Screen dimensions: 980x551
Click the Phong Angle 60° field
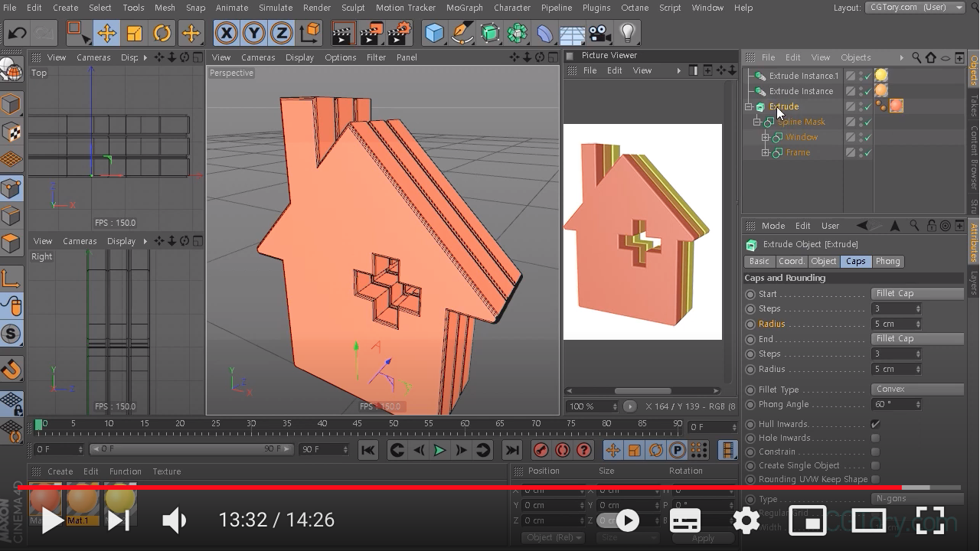896,404
